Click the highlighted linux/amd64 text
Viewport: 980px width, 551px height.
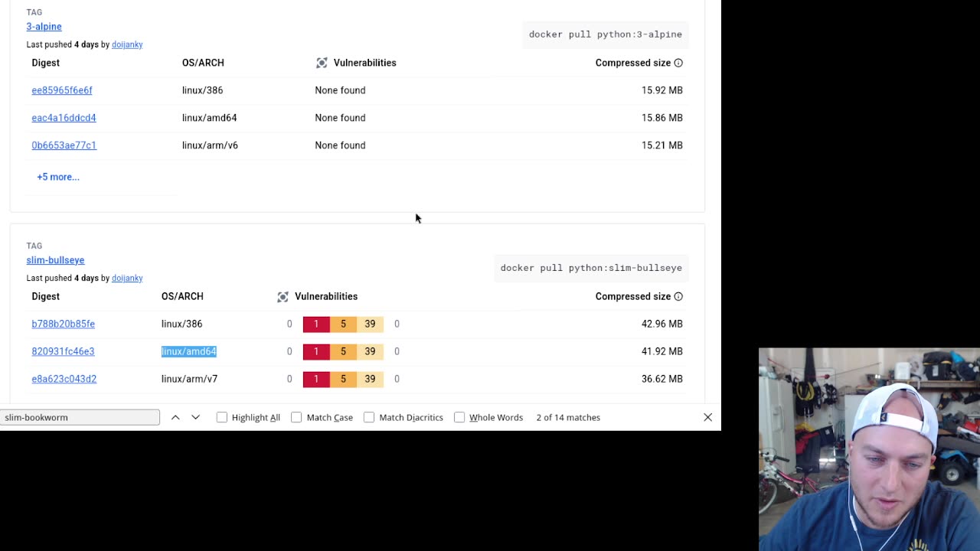pyautogui.click(x=189, y=351)
